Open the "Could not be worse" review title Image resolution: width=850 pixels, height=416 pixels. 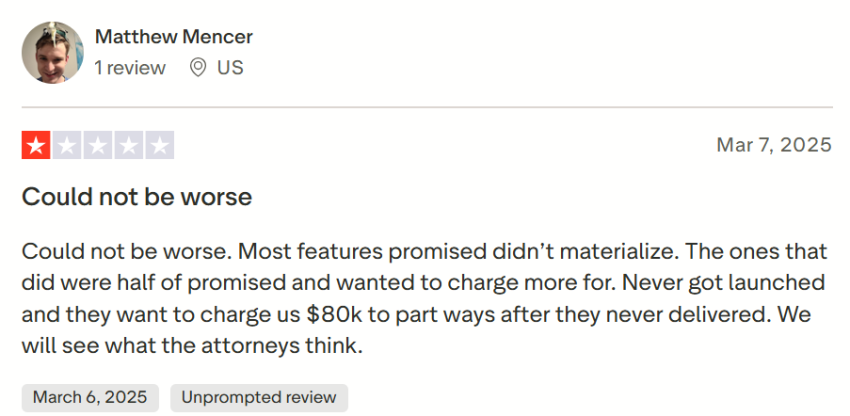137,197
